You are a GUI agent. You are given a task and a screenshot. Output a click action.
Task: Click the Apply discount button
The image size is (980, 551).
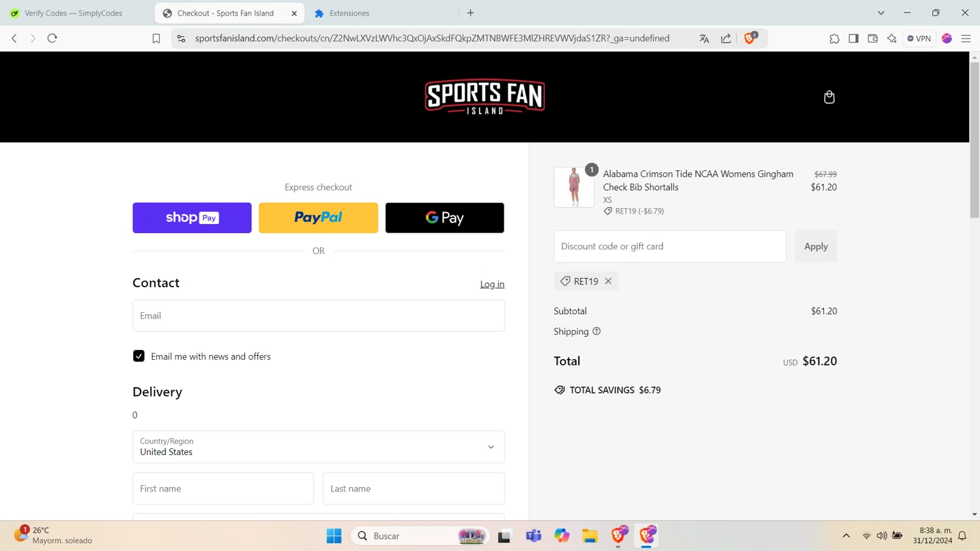[816, 246]
